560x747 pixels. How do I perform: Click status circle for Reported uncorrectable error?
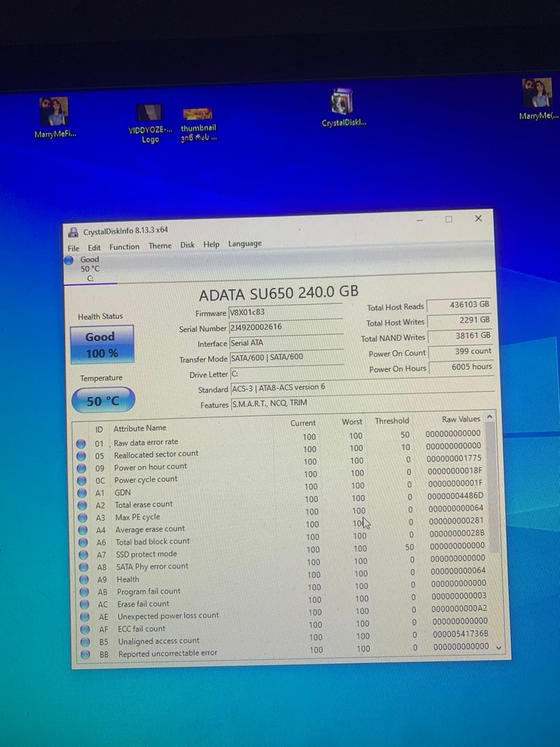tap(85, 655)
